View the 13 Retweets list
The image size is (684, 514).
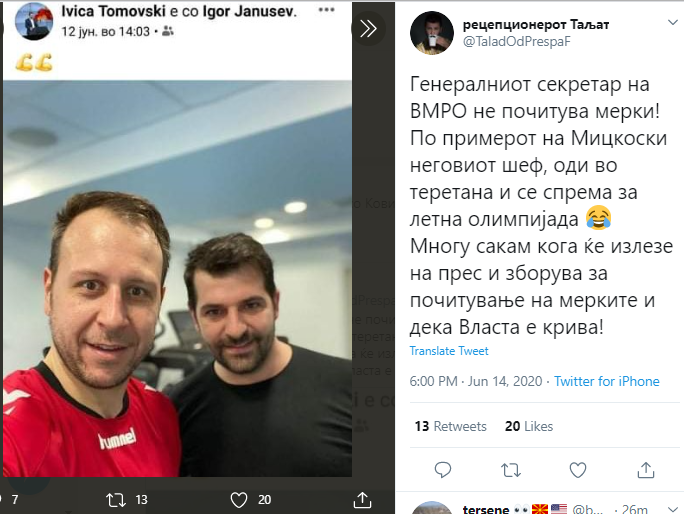[x=450, y=426]
